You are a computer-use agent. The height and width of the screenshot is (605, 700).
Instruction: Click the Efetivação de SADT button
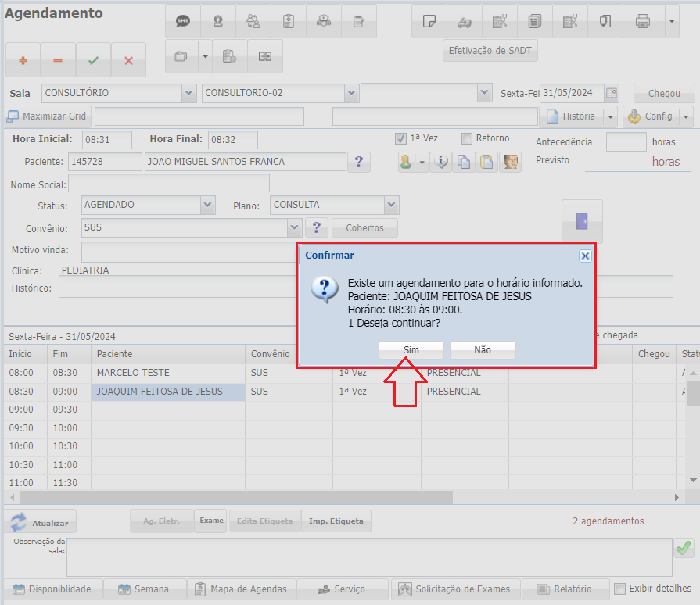tap(490, 50)
